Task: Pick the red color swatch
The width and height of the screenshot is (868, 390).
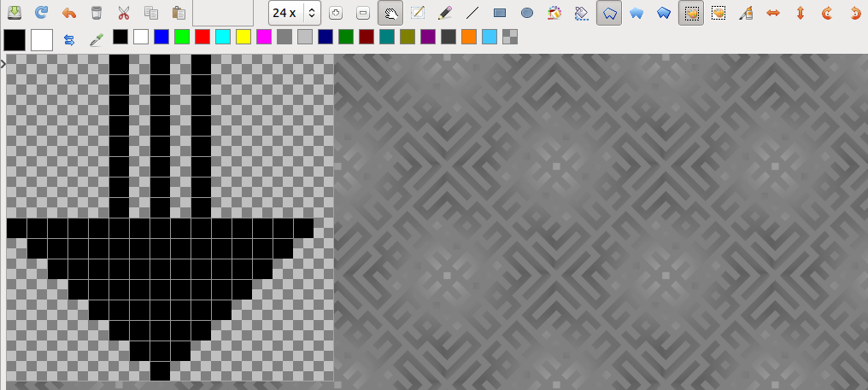Action: tap(202, 37)
